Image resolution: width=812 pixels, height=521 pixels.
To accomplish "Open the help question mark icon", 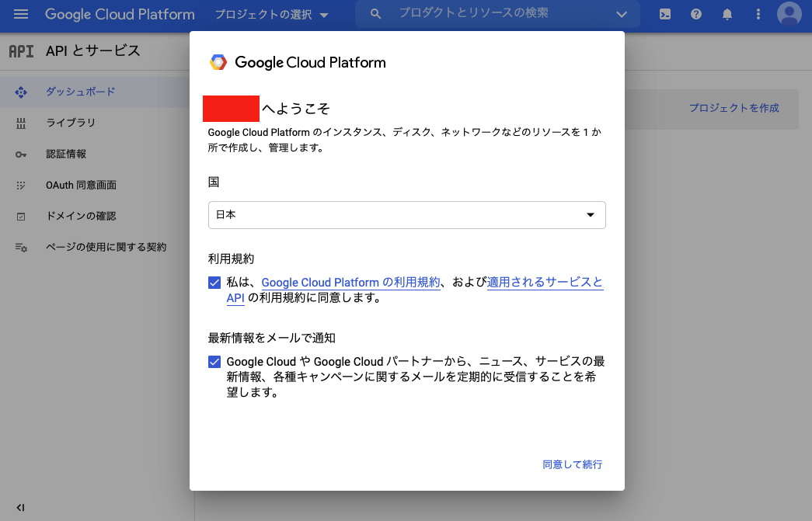I will pyautogui.click(x=696, y=14).
